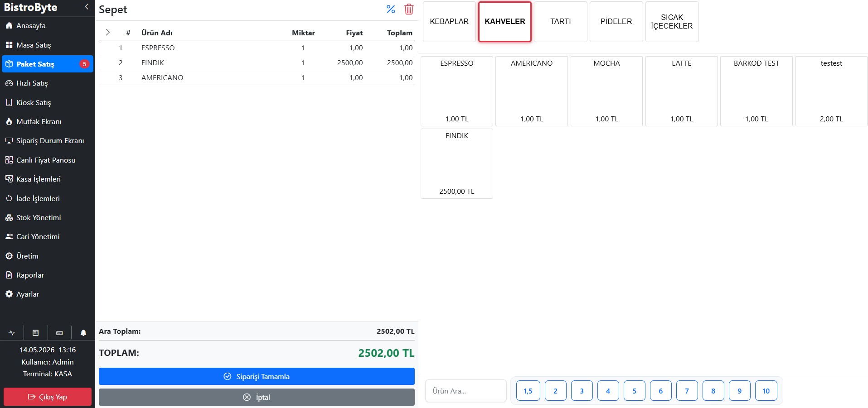Click the 2502,00 TL green total amount
Screen dimensions: 868x408
point(386,353)
